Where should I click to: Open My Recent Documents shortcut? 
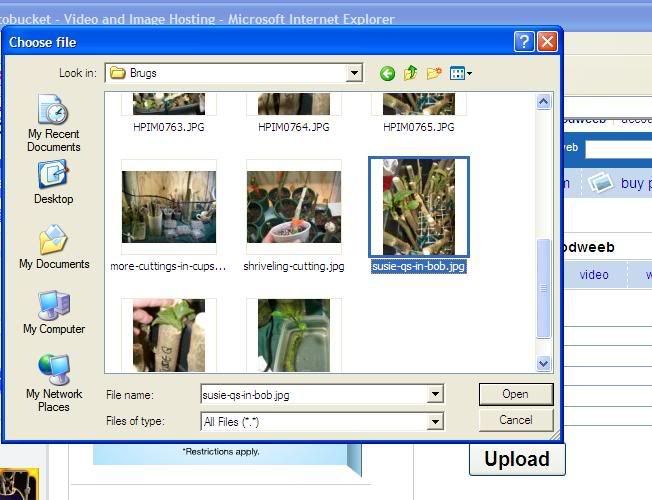[54, 123]
